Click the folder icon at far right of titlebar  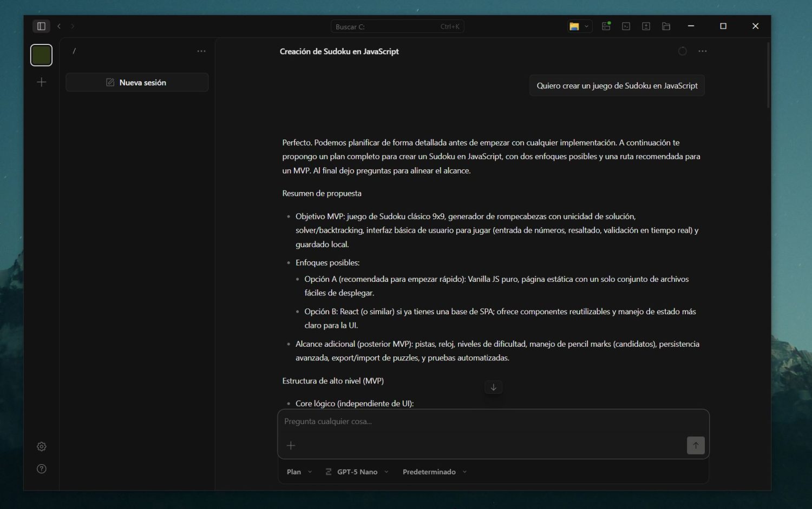[x=666, y=25]
